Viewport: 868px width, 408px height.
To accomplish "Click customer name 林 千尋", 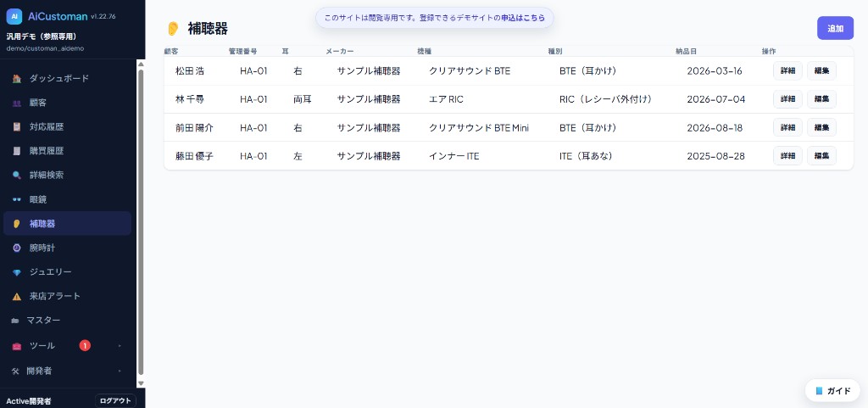I will [x=190, y=99].
